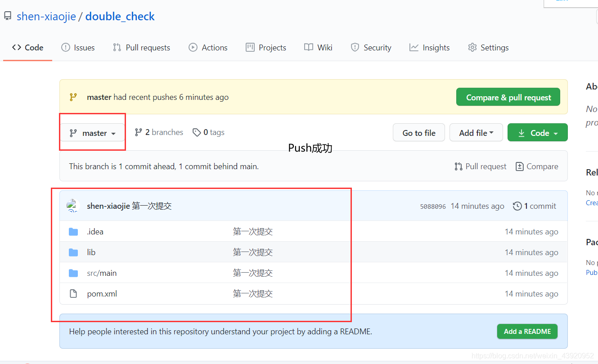Click the shen-xiaojie avatar in the commit row
The width and height of the screenshot is (598, 364).
click(x=73, y=206)
